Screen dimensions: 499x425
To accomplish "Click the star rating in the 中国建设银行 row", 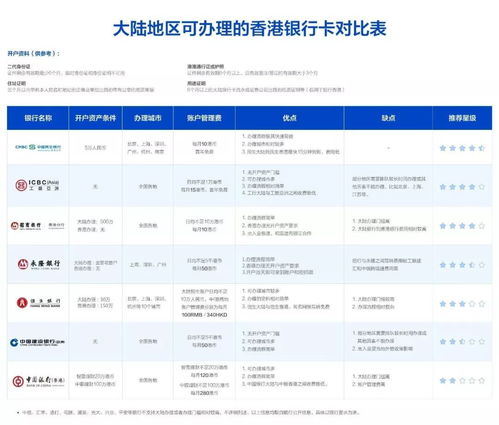I will point(462,342).
